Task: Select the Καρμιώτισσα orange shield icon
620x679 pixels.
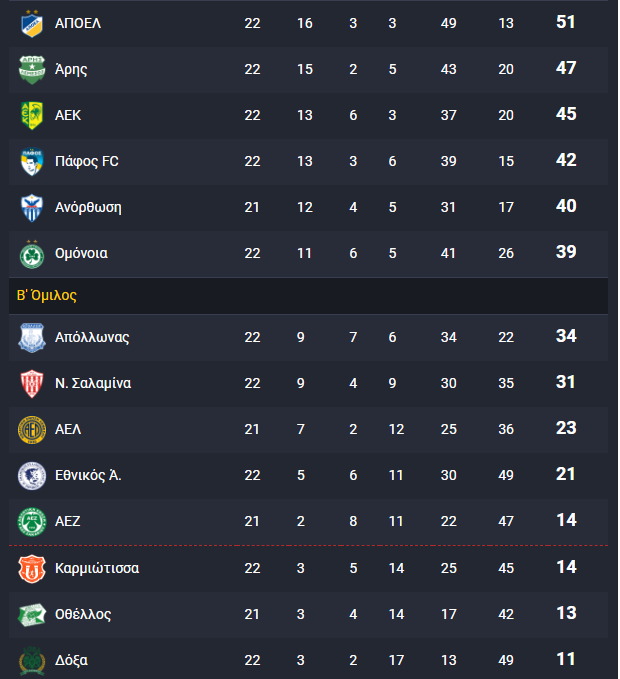Action: tap(32, 569)
